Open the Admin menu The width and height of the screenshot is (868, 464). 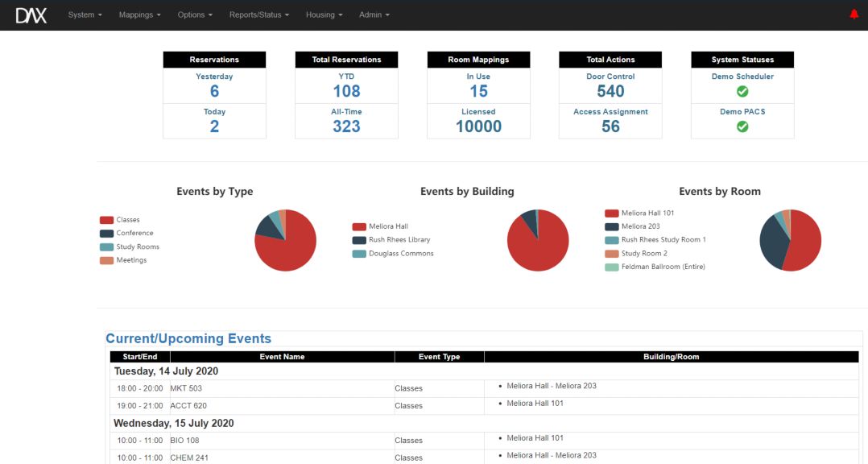[x=374, y=15]
